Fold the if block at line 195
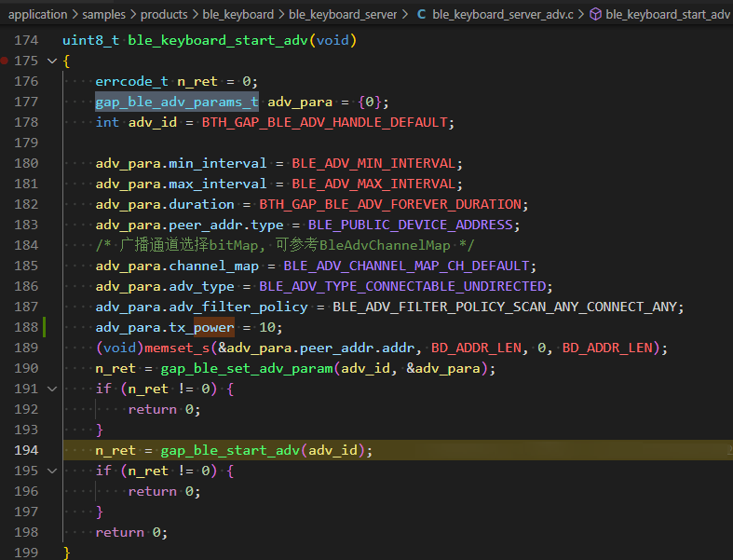This screenshot has height=560, width=733. pyautogui.click(x=51, y=471)
